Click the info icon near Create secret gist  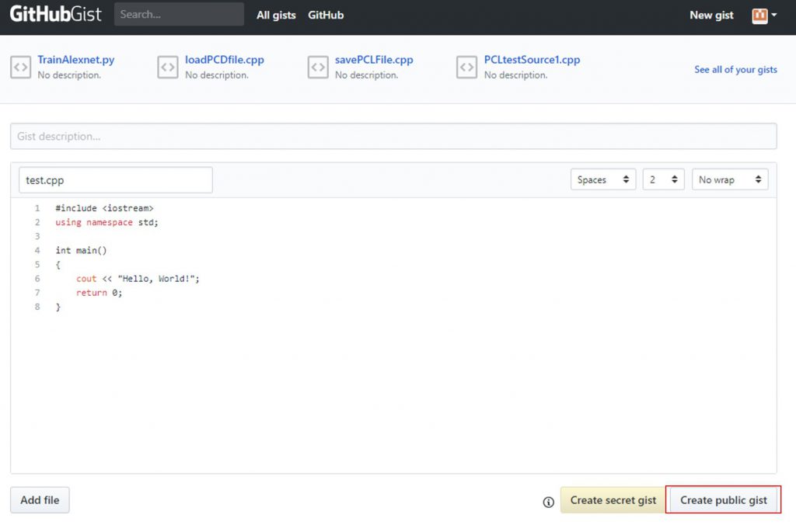point(548,502)
